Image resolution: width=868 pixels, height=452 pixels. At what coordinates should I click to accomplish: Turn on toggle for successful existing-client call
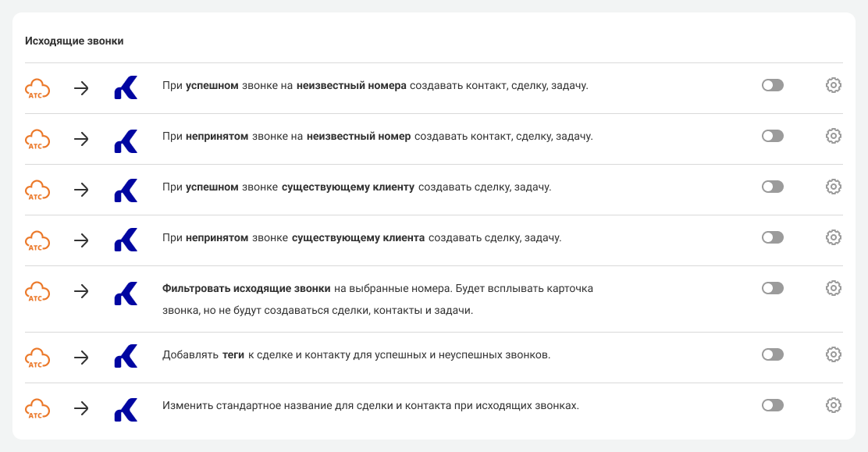click(772, 187)
